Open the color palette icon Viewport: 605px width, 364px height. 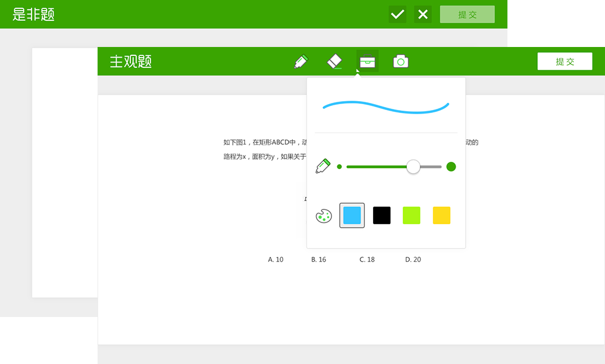tap(324, 216)
